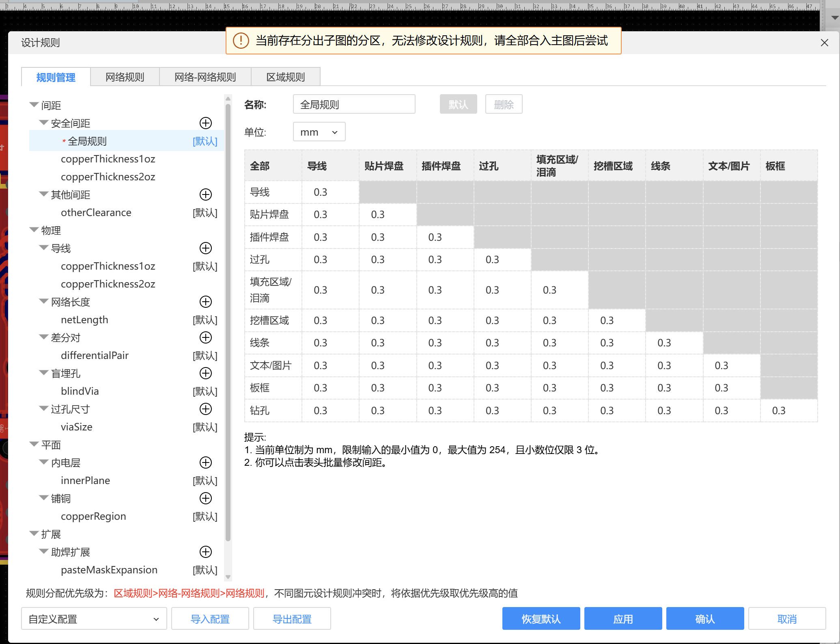
Task: Click plus icon next to 内电层
Action: [x=206, y=462]
